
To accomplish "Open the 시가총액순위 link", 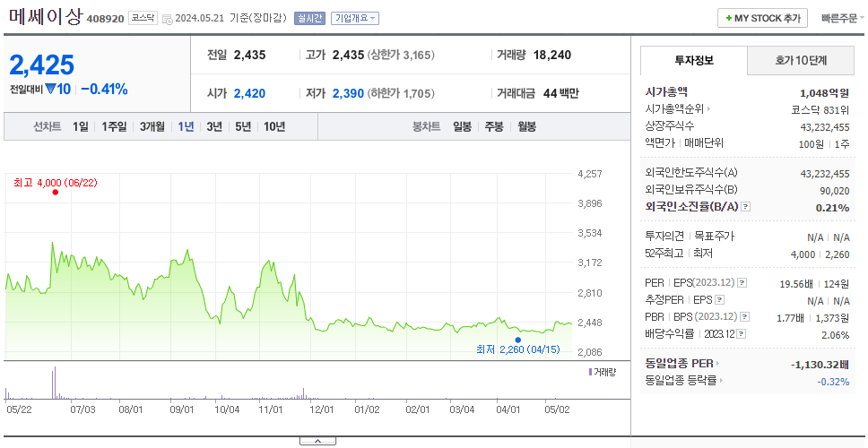I will [x=674, y=109].
